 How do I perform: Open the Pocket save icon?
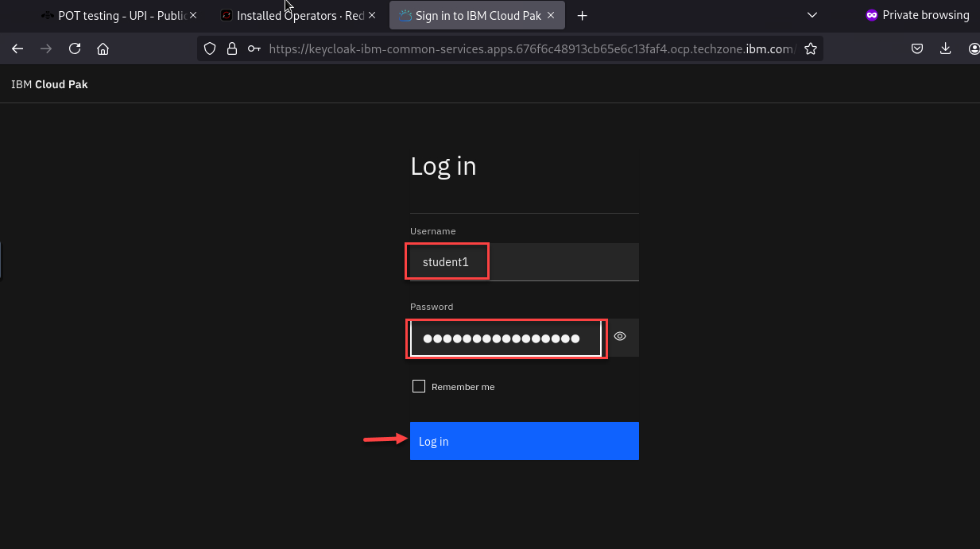[x=916, y=48]
